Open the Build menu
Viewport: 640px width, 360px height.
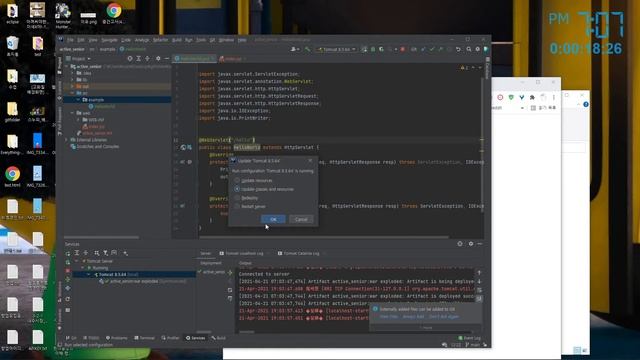coord(177,40)
